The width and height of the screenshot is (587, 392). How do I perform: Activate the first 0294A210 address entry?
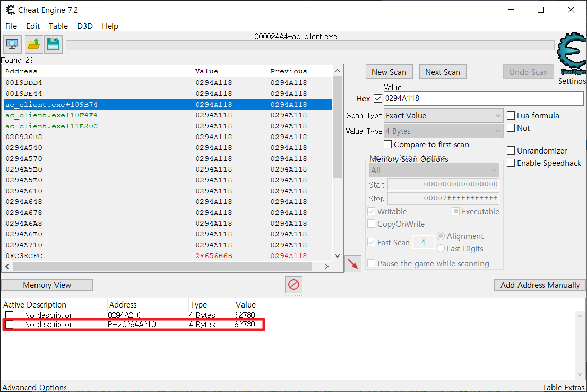(9, 315)
